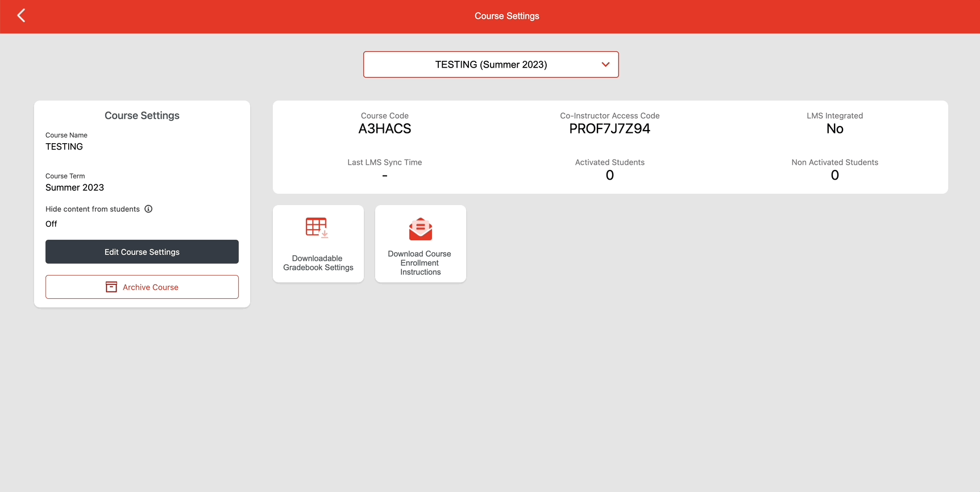Click the Archive Course button label
Screen dimensions: 980x492
(151, 287)
